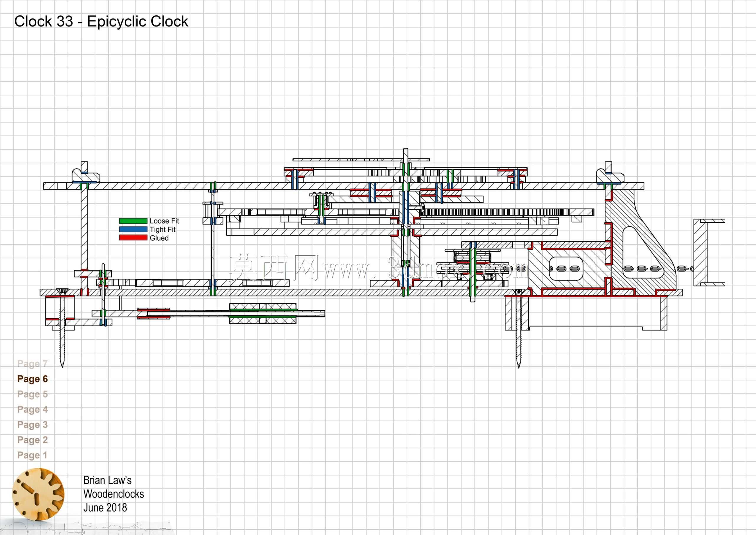Select the current Page 6 link
Image resolution: width=756 pixels, height=535 pixels.
pyautogui.click(x=32, y=379)
